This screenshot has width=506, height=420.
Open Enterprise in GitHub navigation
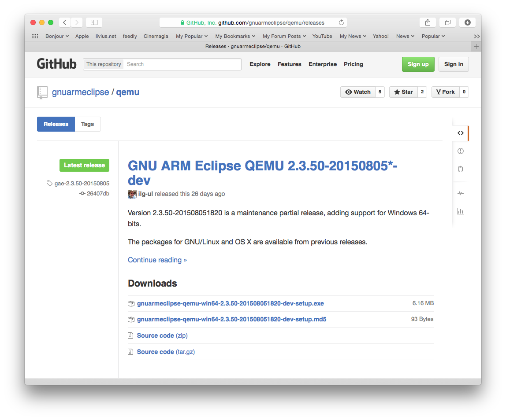[323, 64]
